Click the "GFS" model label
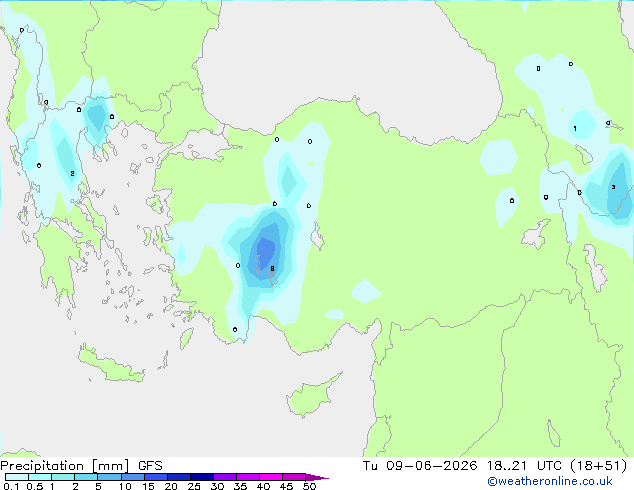The image size is (634, 490). (x=150, y=466)
